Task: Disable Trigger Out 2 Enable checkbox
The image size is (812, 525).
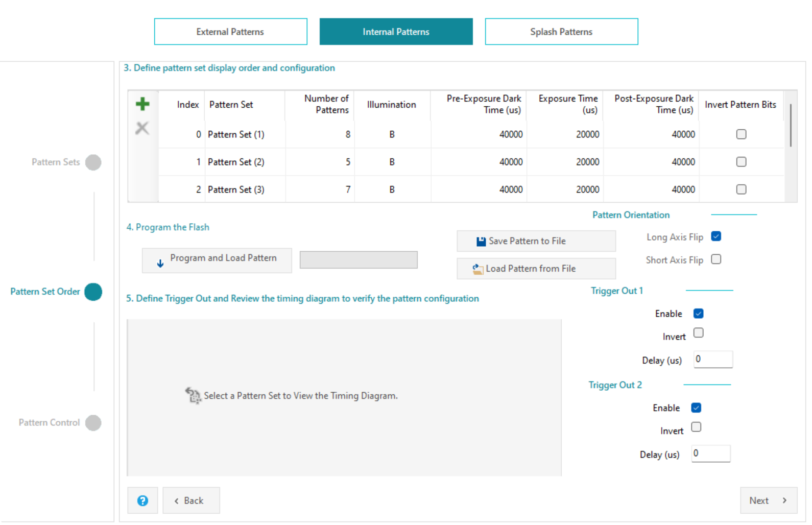Action: [696, 408]
